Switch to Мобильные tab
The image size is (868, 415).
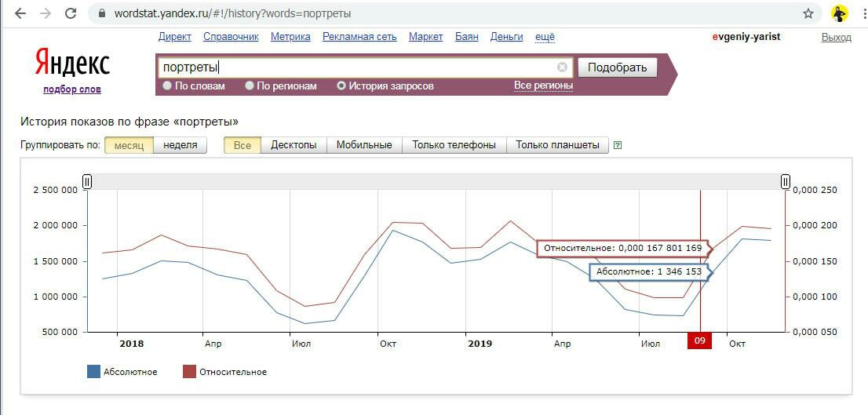click(x=364, y=145)
